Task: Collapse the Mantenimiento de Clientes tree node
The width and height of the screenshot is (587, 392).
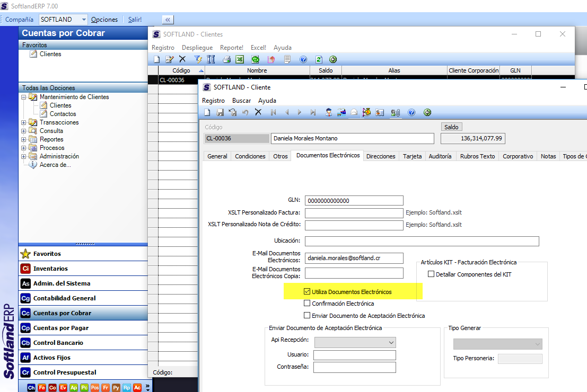Action: click(23, 97)
